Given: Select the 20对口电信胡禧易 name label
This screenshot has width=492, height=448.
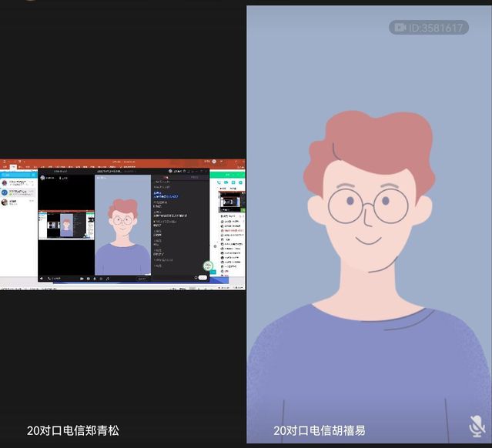Looking at the screenshot, I should click(x=320, y=430).
